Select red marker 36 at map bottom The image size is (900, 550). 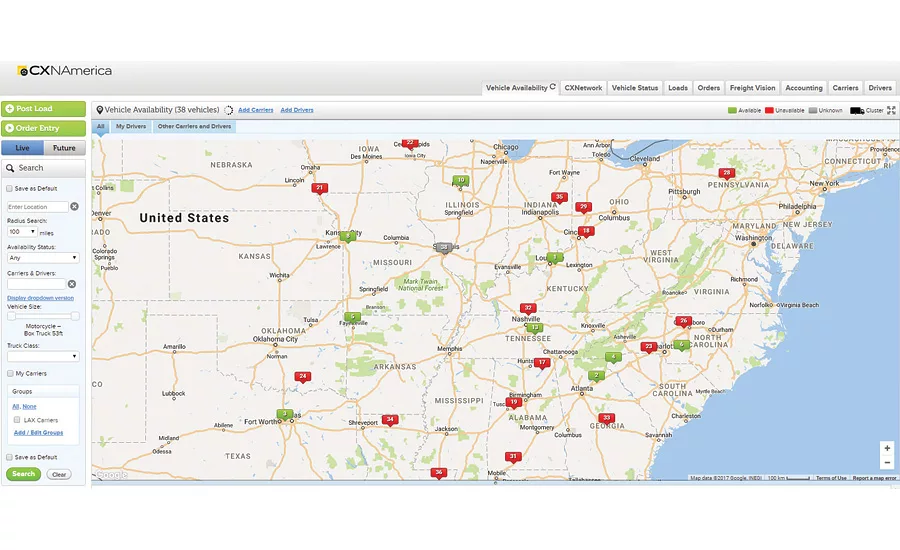tap(439, 473)
